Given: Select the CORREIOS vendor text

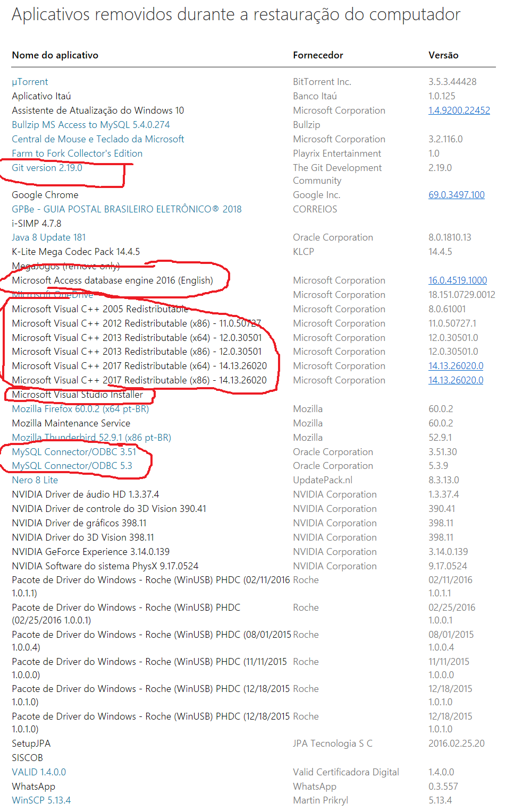Looking at the screenshot, I should (x=315, y=209).
